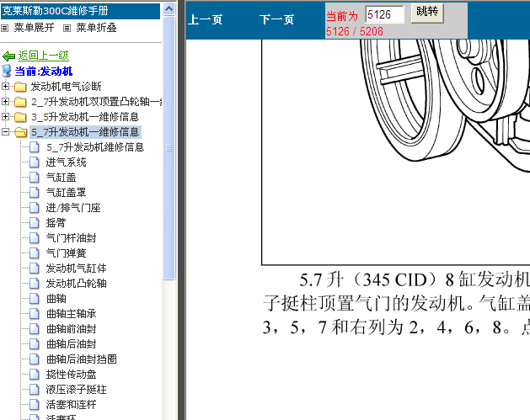Viewport: 530px width, 420px height.
Task: Click page icon next to 发动机凸轮轴
Action: (x=35, y=284)
